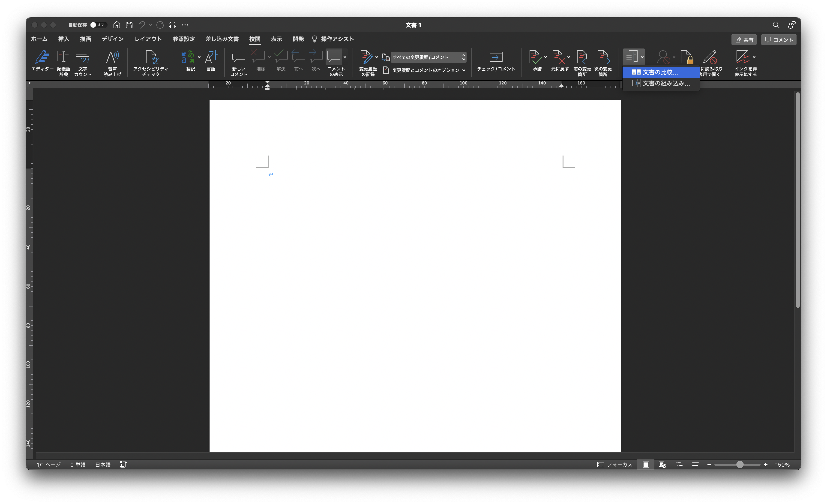Switch to the Home (ホーム) tab
Viewport: 827px width, 504px height.
tap(39, 39)
